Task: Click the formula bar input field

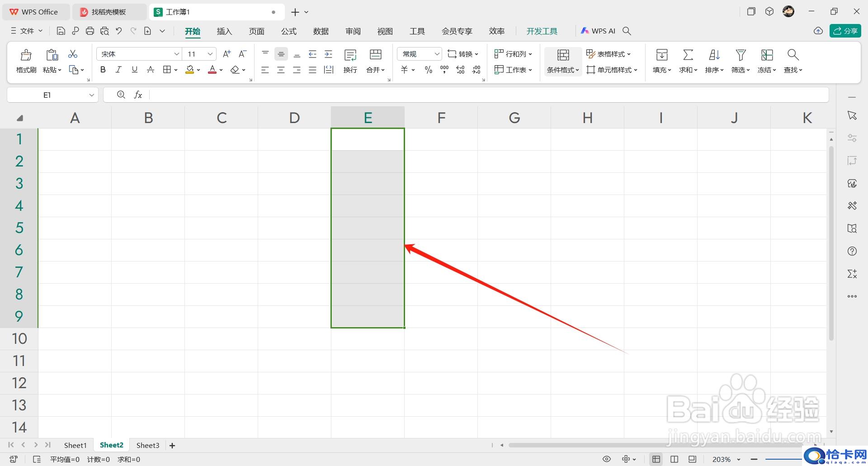Action: click(488, 95)
